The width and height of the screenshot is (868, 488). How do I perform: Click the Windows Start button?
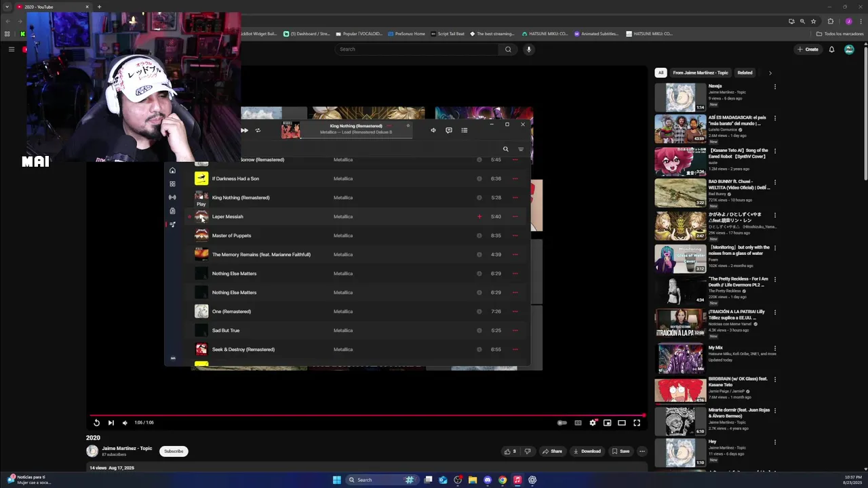coord(337,480)
